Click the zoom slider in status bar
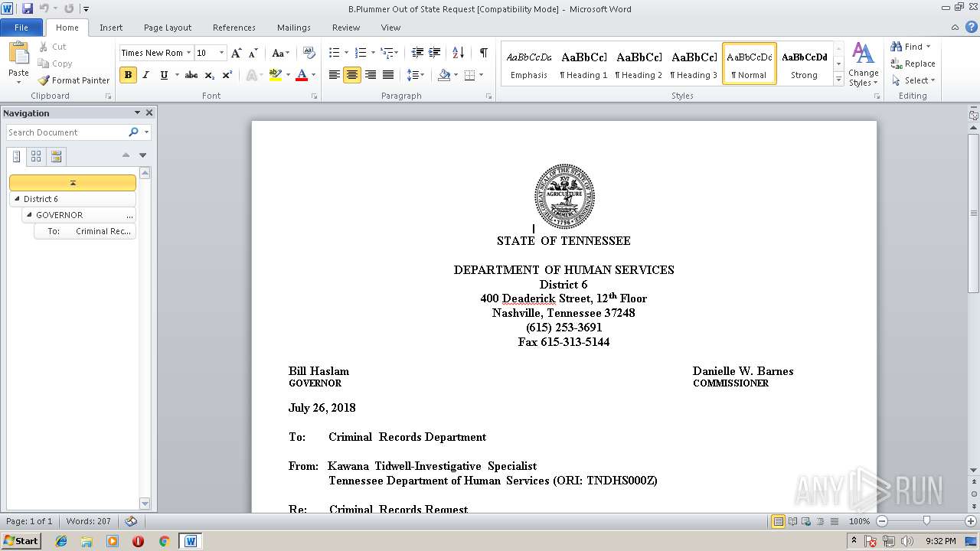 tap(926, 521)
